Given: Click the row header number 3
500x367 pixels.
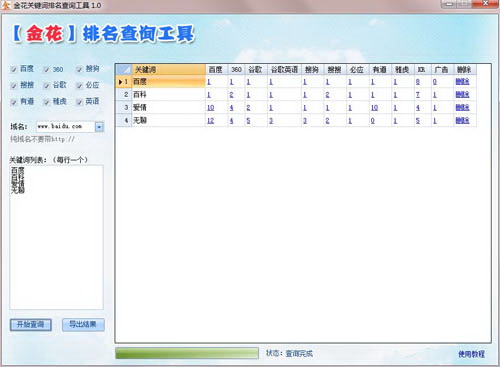Looking at the screenshot, I should (x=124, y=107).
